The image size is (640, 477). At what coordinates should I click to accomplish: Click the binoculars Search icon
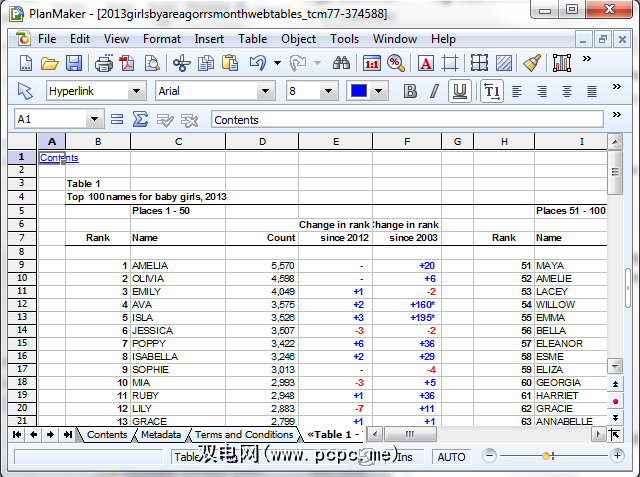(x=341, y=63)
